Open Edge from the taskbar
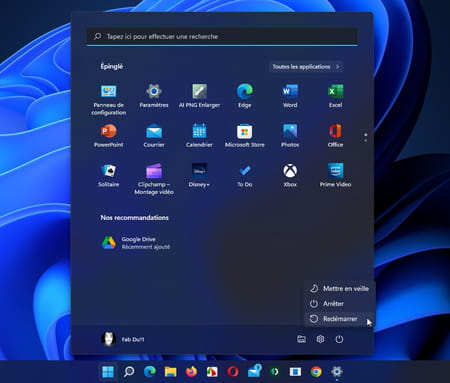 (x=150, y=372)
